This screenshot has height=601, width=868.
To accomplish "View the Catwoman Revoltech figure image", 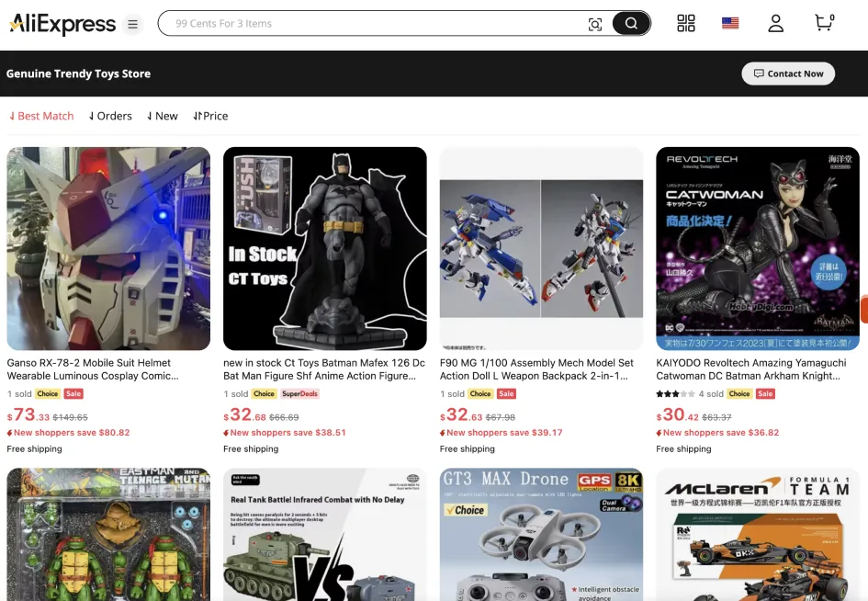I will [x=758, y=248].
